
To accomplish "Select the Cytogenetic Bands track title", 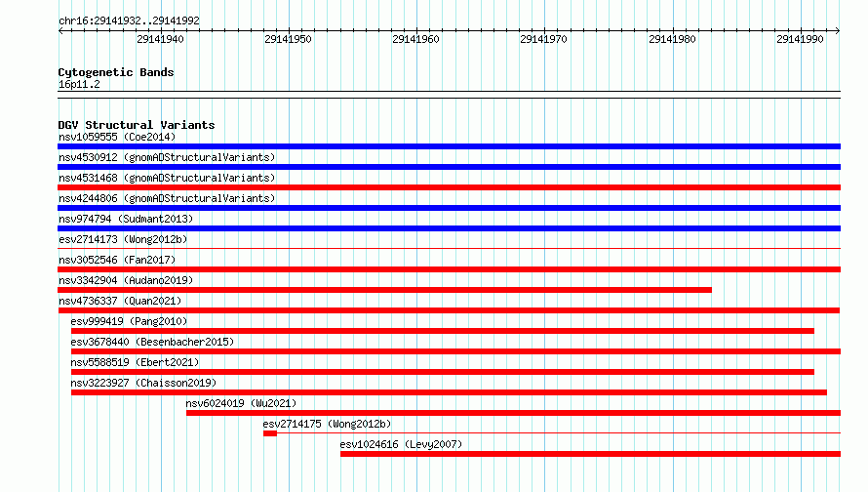I will point(116,72).
